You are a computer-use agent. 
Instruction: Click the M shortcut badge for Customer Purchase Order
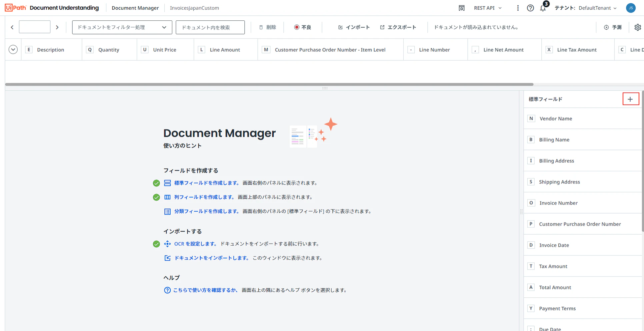coord(266,50)
